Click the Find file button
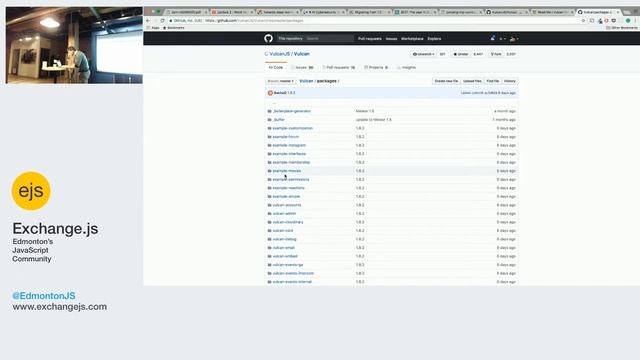This screenshot has height=360, width=640. point(493,81)
